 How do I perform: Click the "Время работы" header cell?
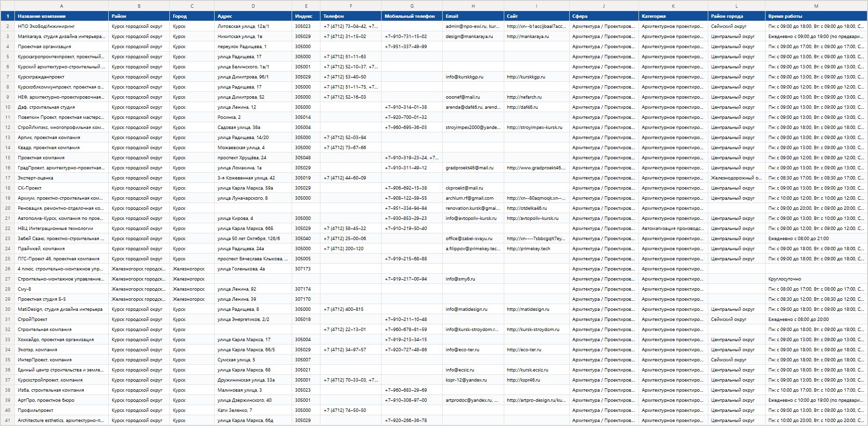(816, 16)
